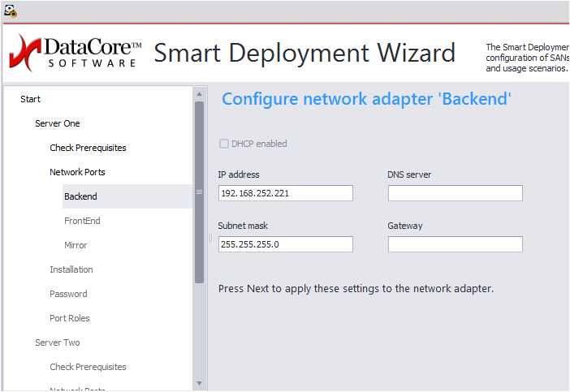Click the Subnet mask input field
Image resolution: width=570 pixels, height=392 pixels.
(x=285, y=244)
